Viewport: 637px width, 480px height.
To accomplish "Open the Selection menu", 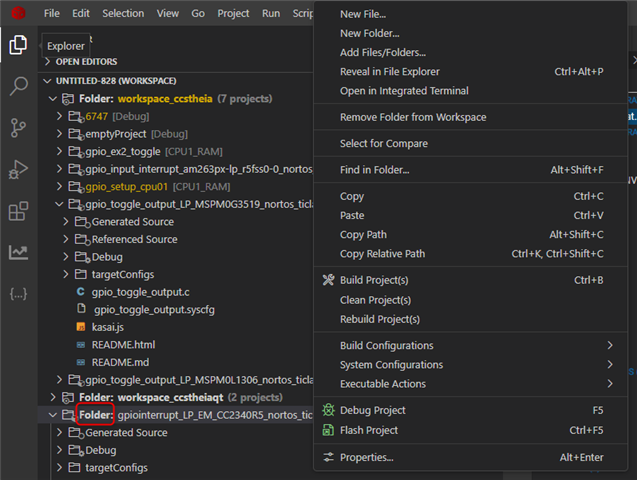I will tap(123, 14).
